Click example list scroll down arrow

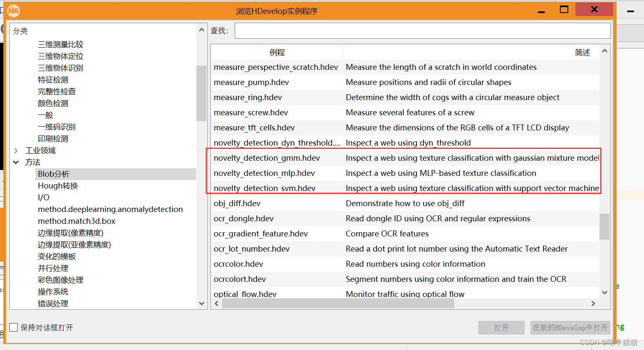pos(604,292)
